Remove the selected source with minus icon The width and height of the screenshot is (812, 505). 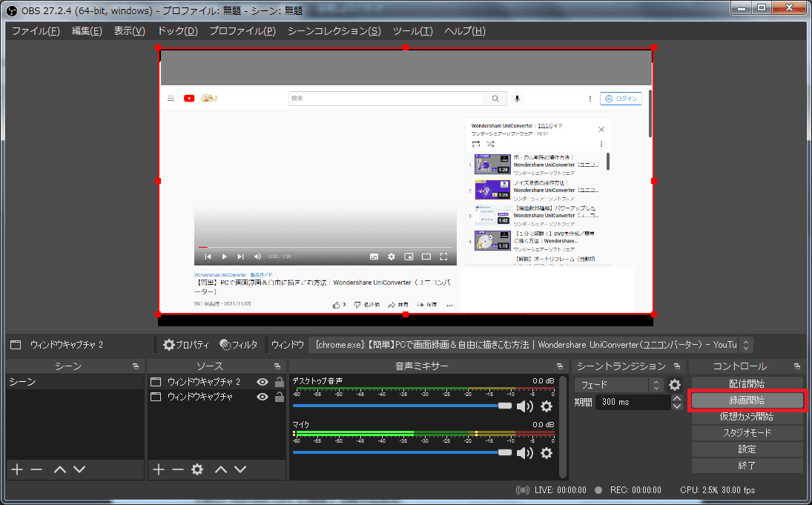pos(178,469)
